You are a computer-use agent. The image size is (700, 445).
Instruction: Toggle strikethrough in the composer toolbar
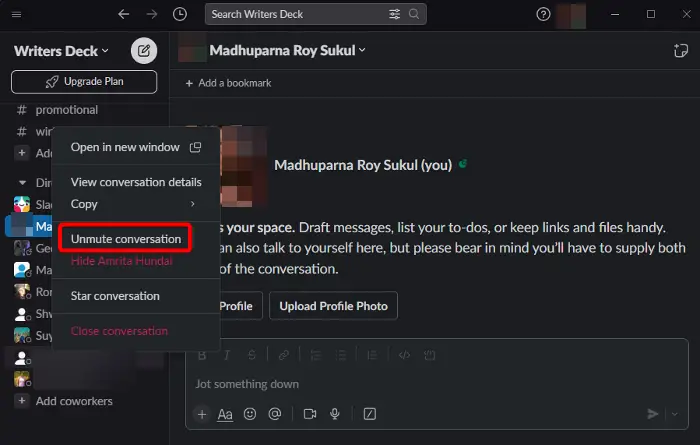coord(252,355)
